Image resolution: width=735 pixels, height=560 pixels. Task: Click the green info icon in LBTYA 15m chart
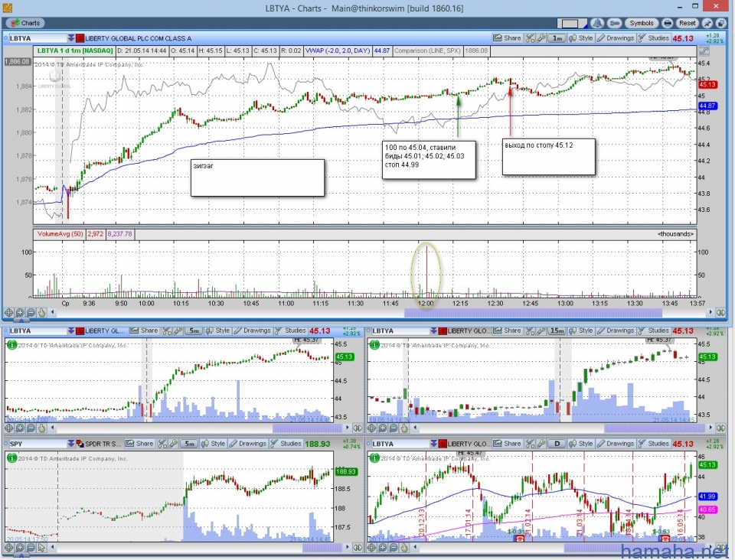pyautogui.click(x=374, y=344)
